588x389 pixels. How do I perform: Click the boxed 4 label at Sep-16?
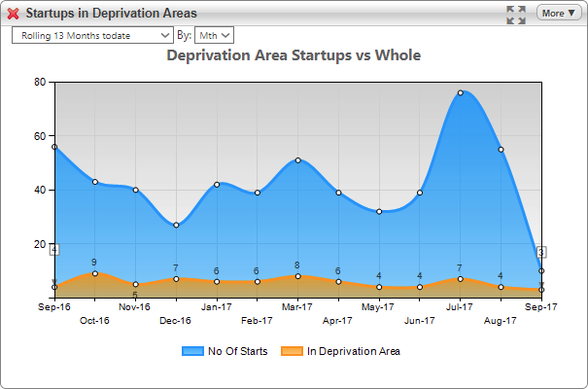[54, 250]
